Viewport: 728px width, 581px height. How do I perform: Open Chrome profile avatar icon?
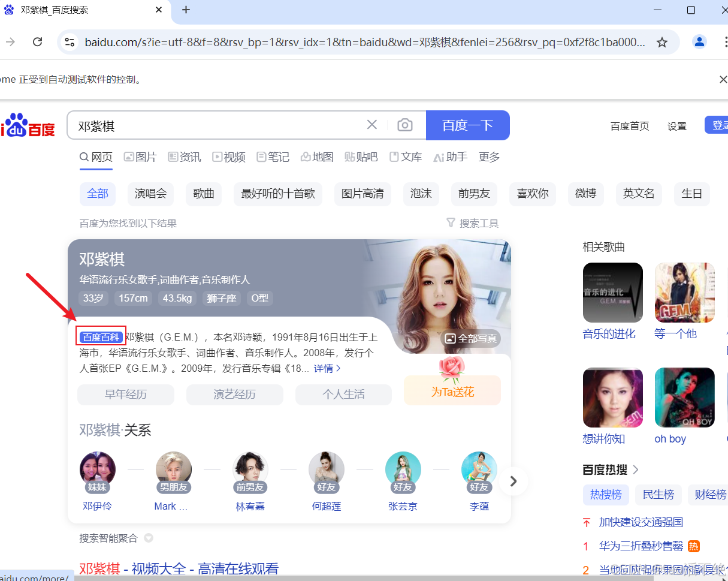699,42
